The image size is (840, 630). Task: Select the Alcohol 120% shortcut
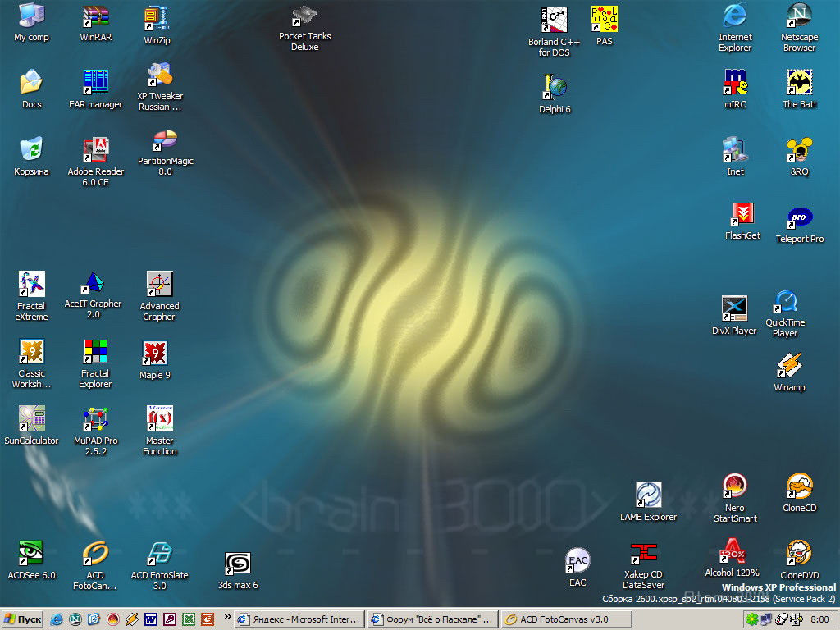click(731, 552)
